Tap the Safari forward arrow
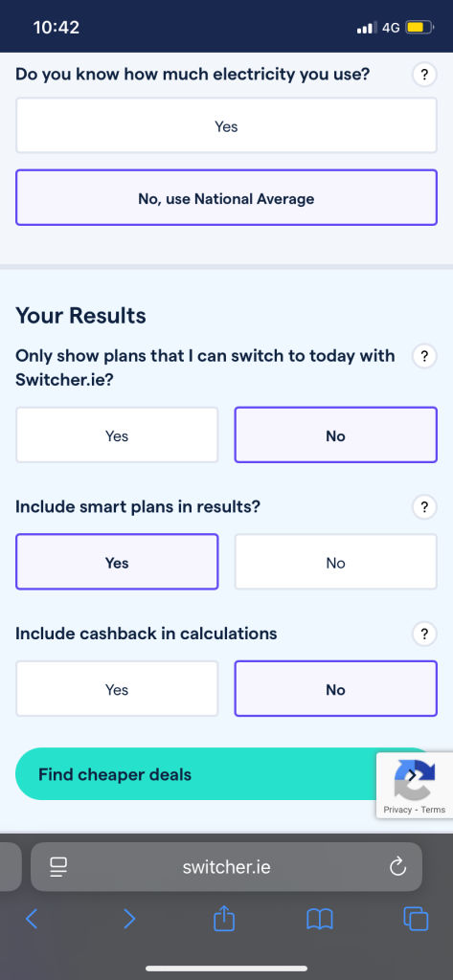Screen dimensions: 453x980 pyautogui.click(x=128, y=918)
